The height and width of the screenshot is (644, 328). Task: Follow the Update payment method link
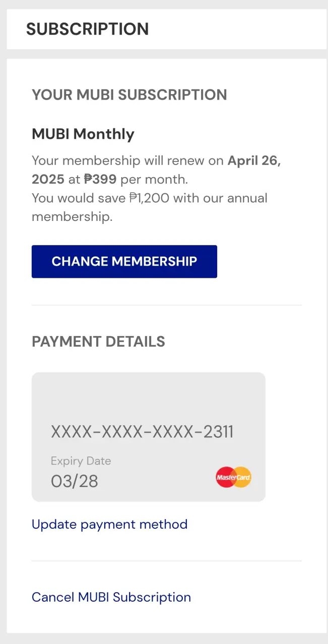[109, 524]
